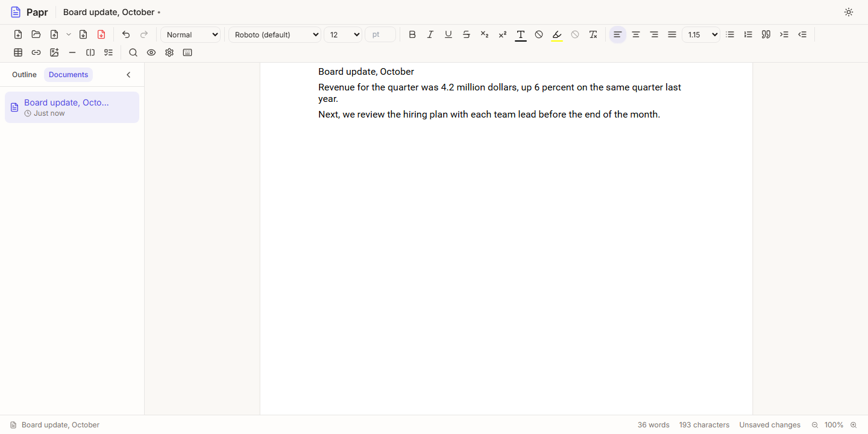Open the Normal paragraph style dropdown
This screenshot has width=868, height=434.
(191, 34)
